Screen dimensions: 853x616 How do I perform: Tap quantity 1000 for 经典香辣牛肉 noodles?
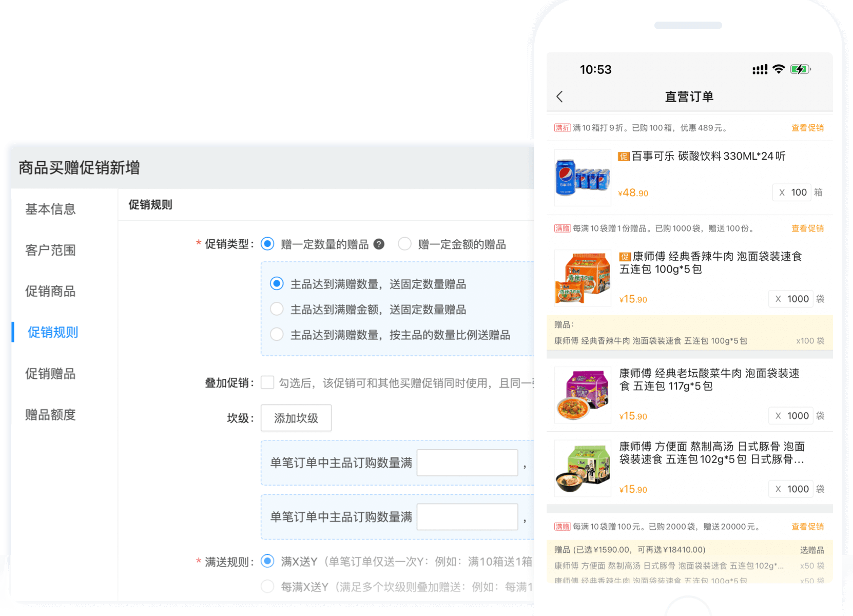791,299
